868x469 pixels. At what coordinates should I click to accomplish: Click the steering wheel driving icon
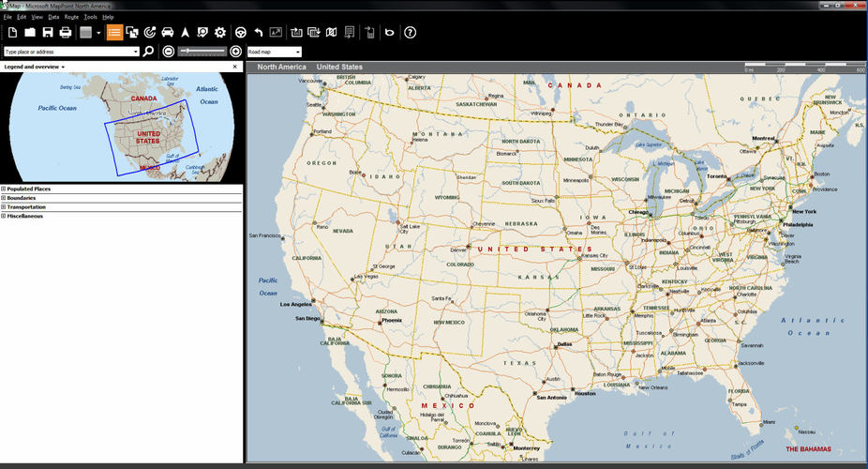click(x=241, y=33)
